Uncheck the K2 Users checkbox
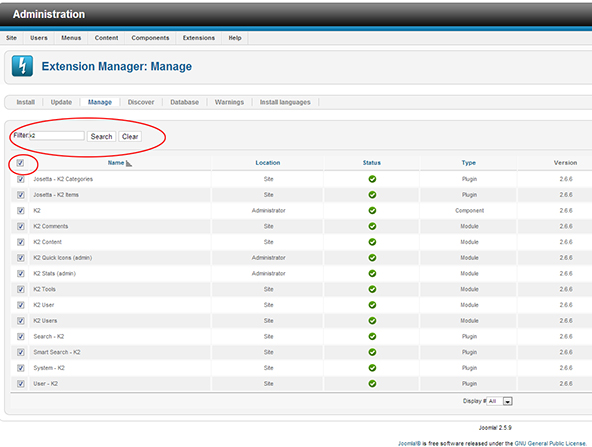This screenshot has width=592, height=447. coord(21,321)
